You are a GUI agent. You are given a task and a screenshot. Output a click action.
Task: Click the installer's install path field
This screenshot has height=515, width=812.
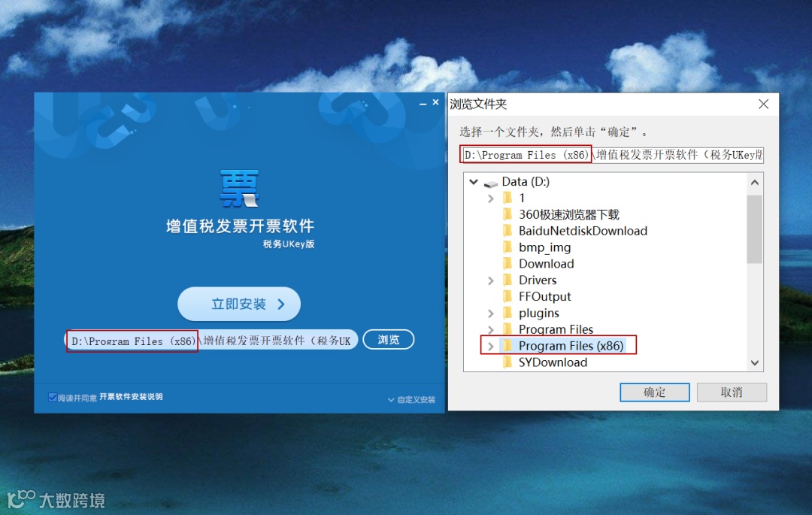coord(211,340)
